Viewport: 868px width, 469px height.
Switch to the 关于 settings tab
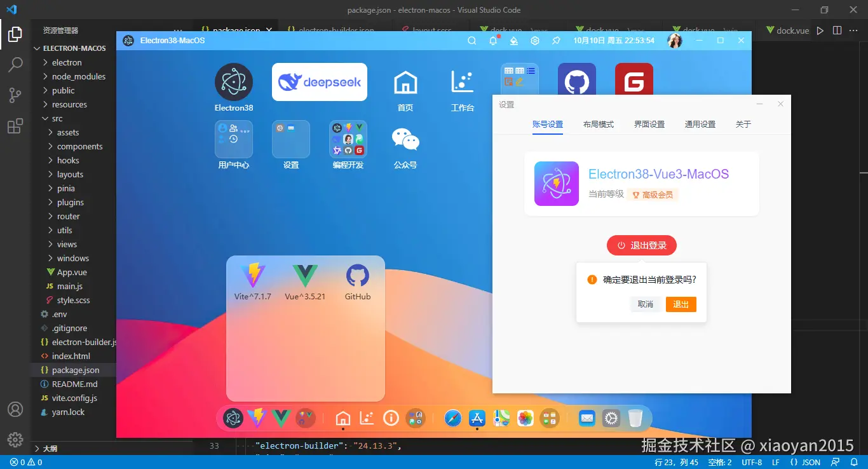point(743,125)
